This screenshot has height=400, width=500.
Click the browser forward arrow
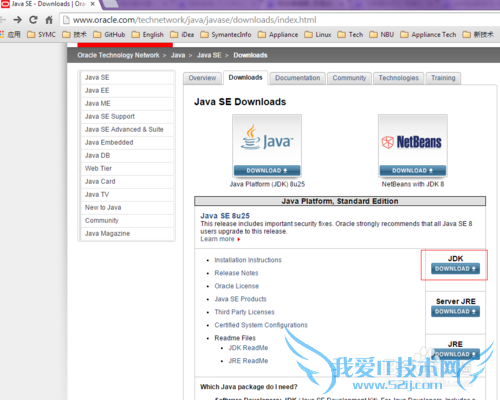[x=17, y=20]
